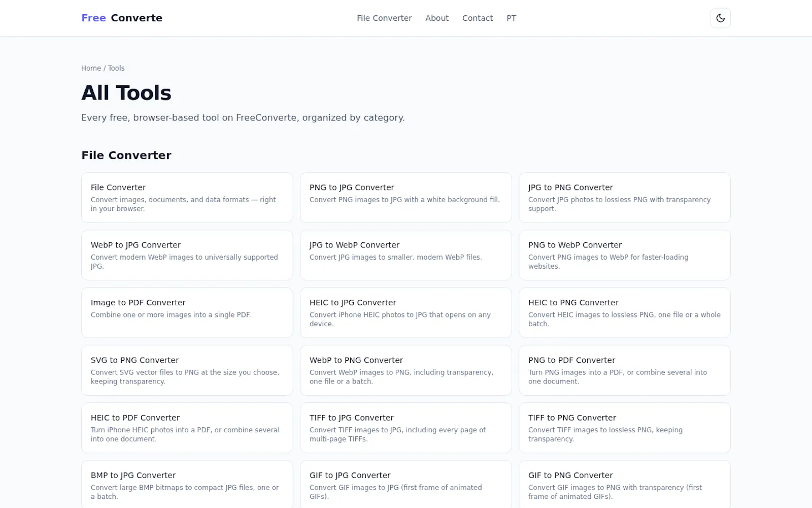Switch language with the PT link
Viewport: 812px width, 508px height.
click(511, 18)
